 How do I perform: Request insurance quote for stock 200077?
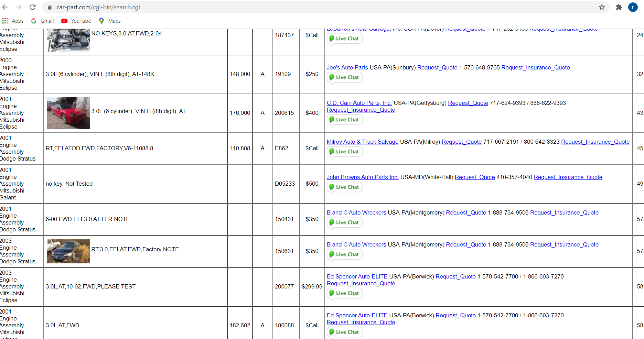click(x=361, y=284)
